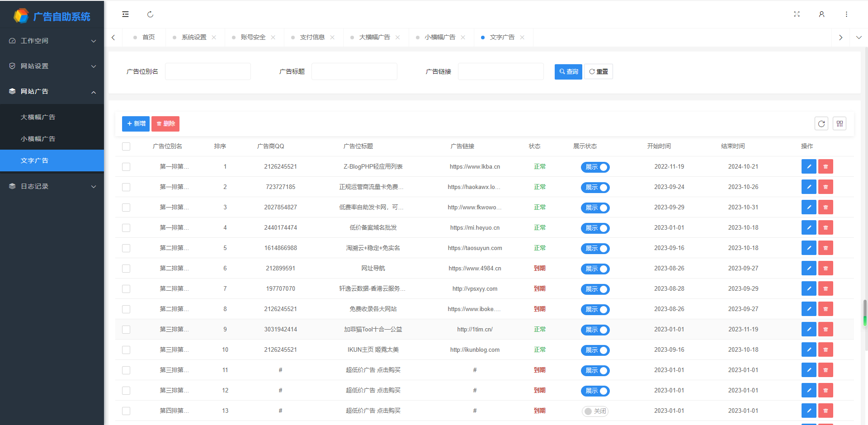Viewport: 868px width, 425px height.
Task: Open 大横幅广告 in the sidebar
Action: click(52, 117)
